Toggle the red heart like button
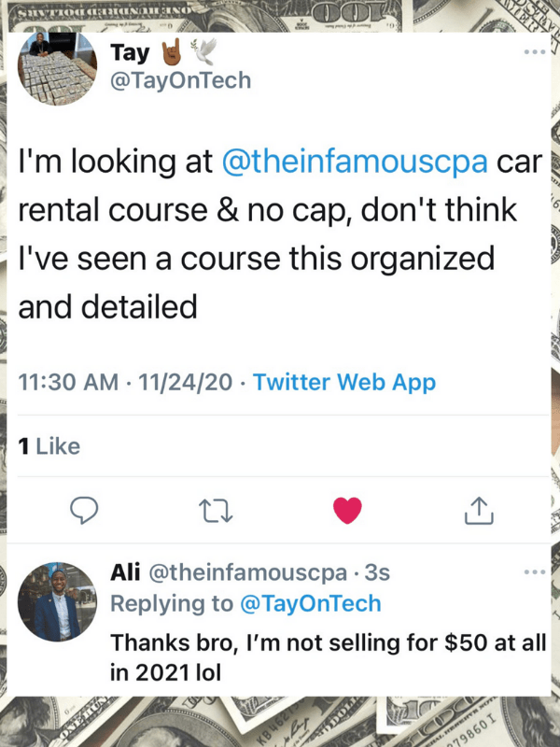Viewport: 560px width, 747px height. coord(346,509)
